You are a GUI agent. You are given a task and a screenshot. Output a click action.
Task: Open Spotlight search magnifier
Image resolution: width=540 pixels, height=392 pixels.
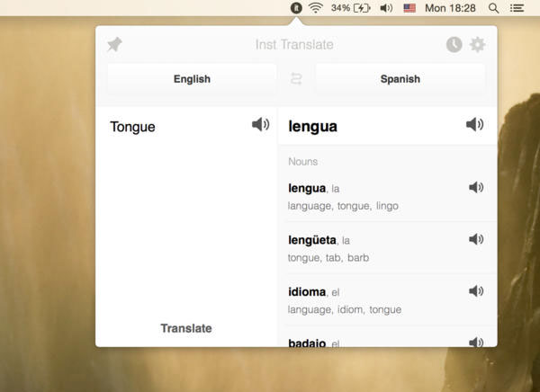[x=493, y=8]
